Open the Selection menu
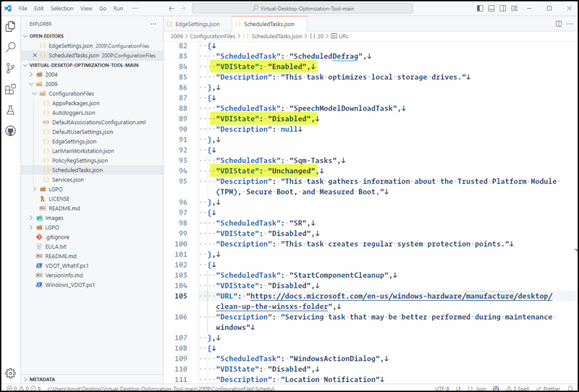 pyautogui.click(x=62, y=9)
